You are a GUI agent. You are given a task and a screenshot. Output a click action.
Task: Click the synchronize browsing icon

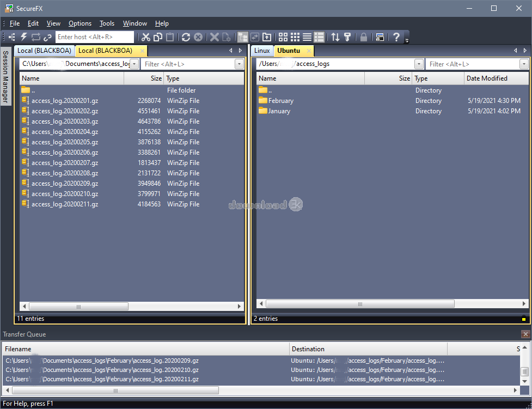click(x=255, y=37)
